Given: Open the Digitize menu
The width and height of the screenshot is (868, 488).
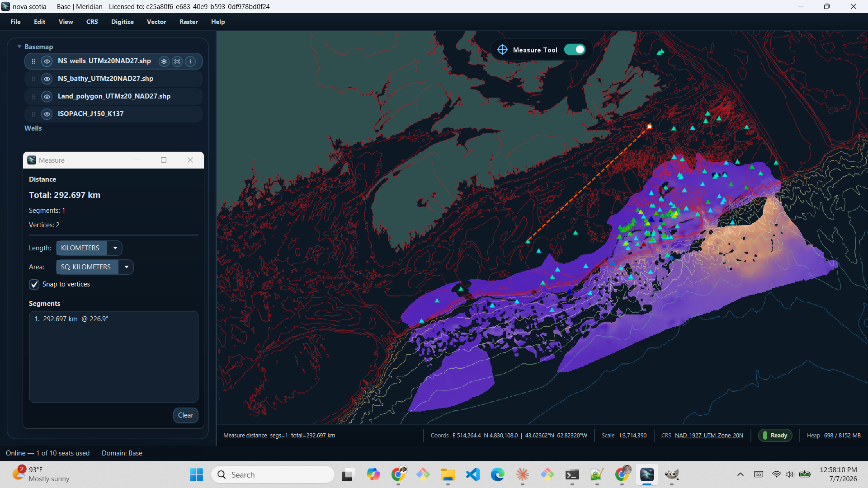Looking at the screenshot, I should pos(123,22).
